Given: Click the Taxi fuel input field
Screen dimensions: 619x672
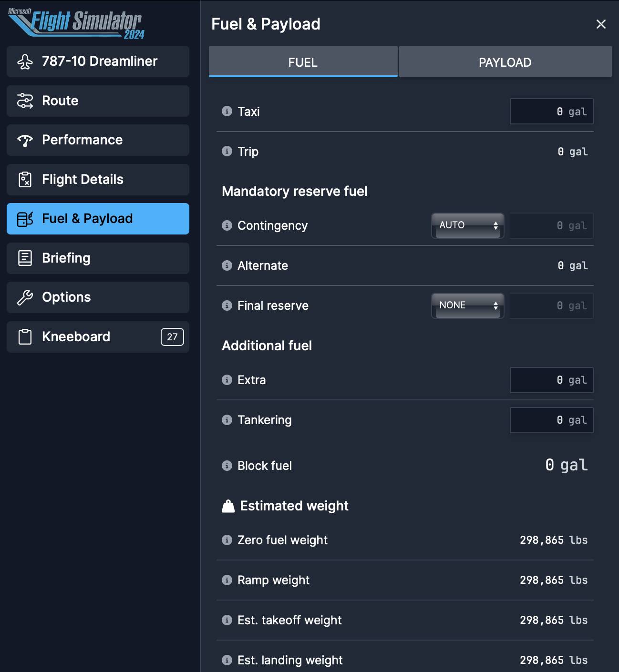Looking at the screenshot, I should click(x=552, y=112).
